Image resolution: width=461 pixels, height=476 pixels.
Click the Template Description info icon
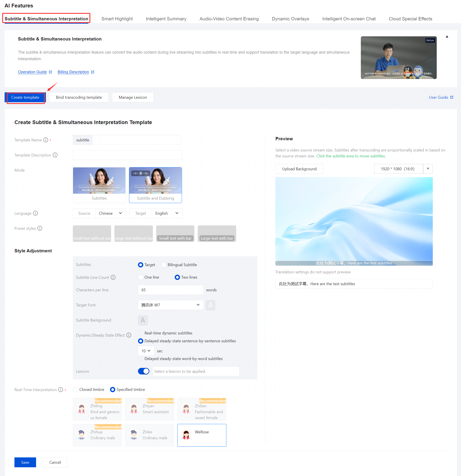[55, 155]
